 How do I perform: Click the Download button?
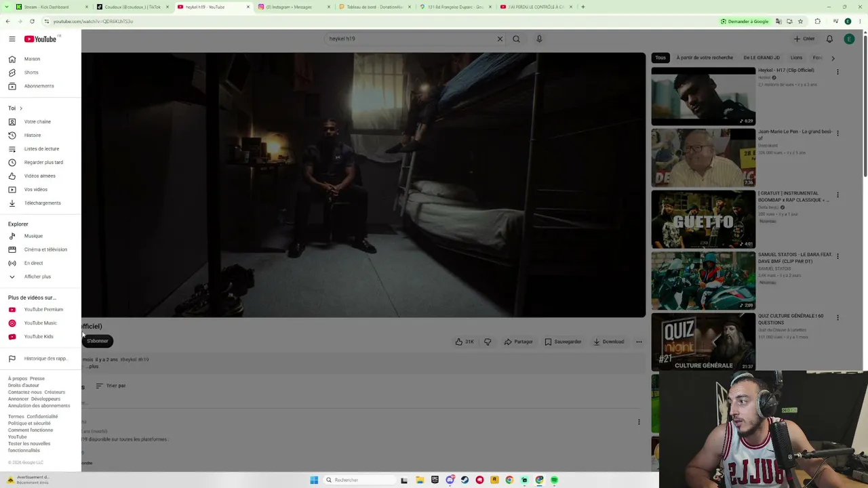(608, 342)
